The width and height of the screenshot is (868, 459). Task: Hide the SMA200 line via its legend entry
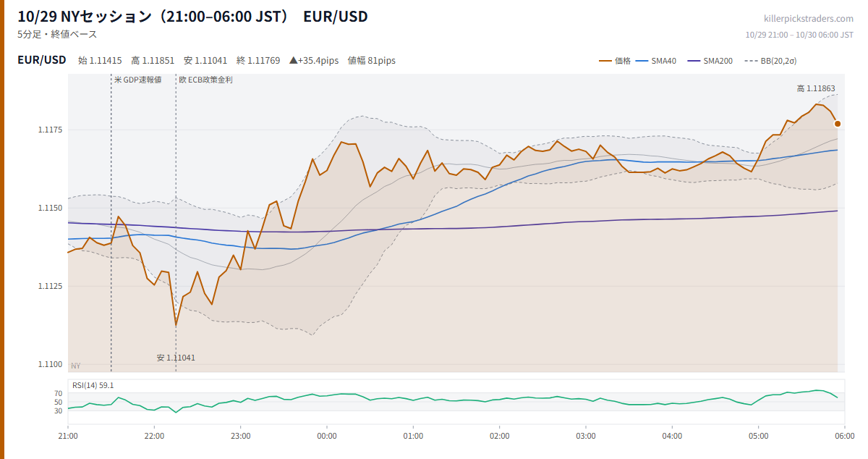click(x=710, y=61)
